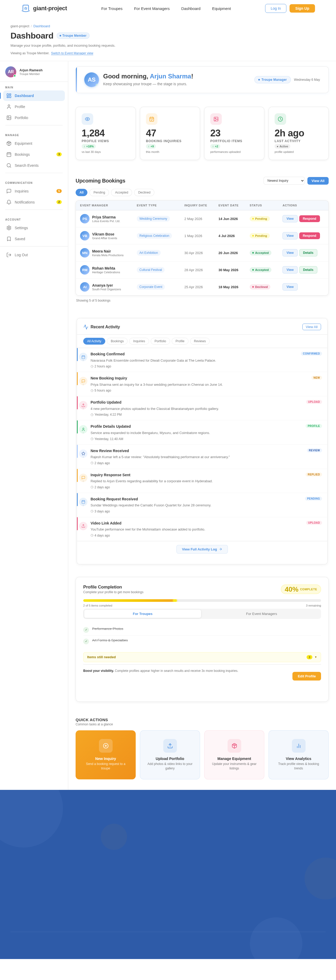Open Search Events in the sidebar
This screenshot has width=336, height=980.
(34, 165)
